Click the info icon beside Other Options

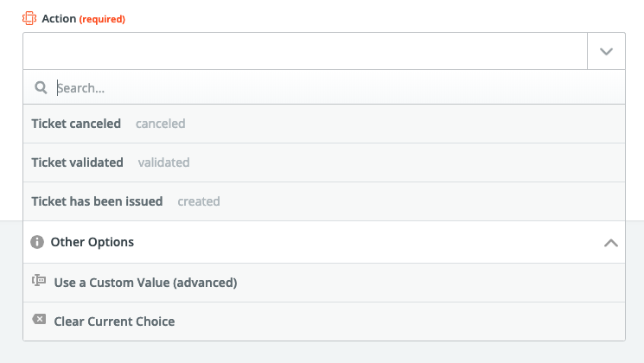(x=37, y=242)
